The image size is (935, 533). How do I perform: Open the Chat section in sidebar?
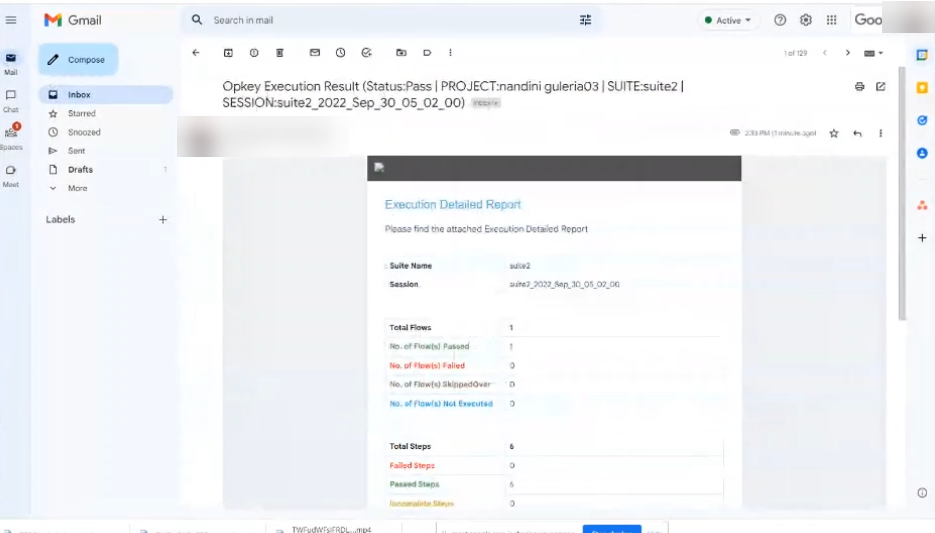tap(11, 101)
